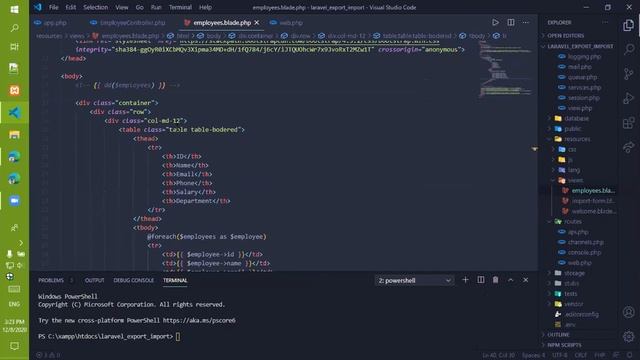Open the Edit menu

point(71,7)
